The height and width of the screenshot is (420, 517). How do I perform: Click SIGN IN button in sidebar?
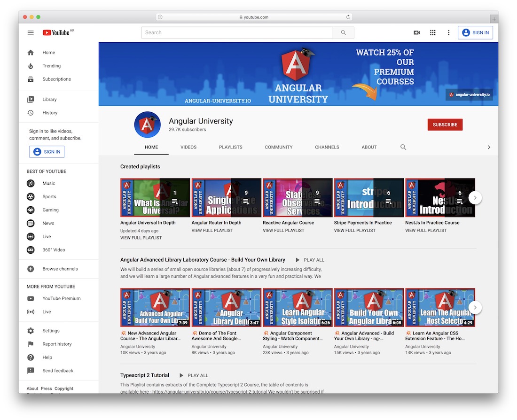[47, 152]
